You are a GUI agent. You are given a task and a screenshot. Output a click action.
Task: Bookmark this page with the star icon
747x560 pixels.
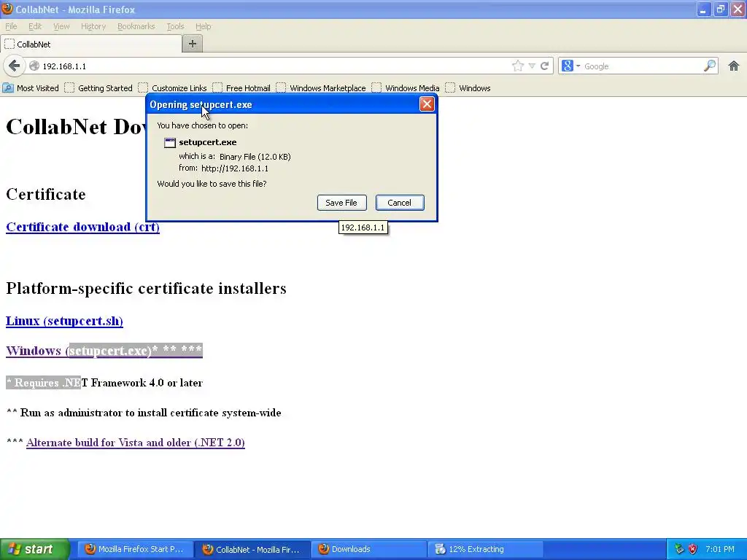(518, 66)
